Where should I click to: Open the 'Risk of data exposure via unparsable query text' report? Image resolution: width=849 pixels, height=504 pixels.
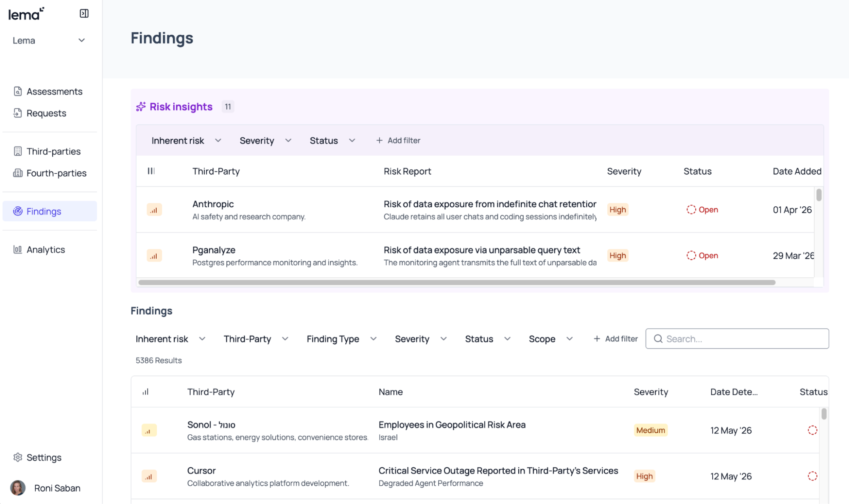(482, 250)
